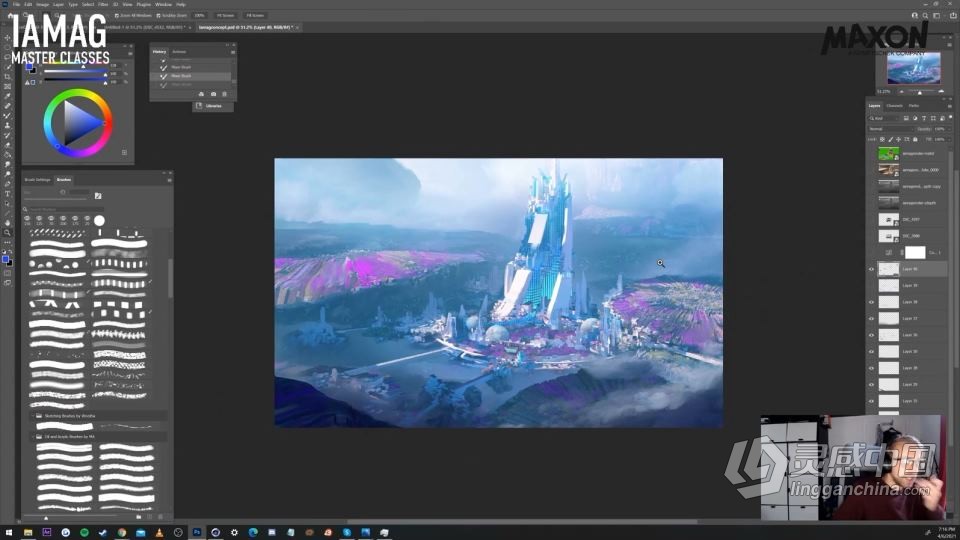Click the type layer filter icon
Screen dimensions: 960x540
pyautogui.click(x=924, y=118)
